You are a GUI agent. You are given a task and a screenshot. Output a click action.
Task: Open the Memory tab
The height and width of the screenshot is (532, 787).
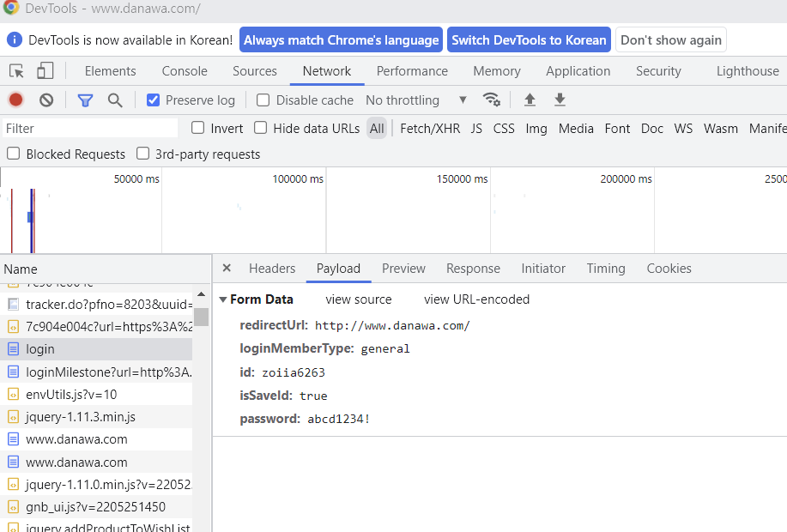tap(497, 71)
